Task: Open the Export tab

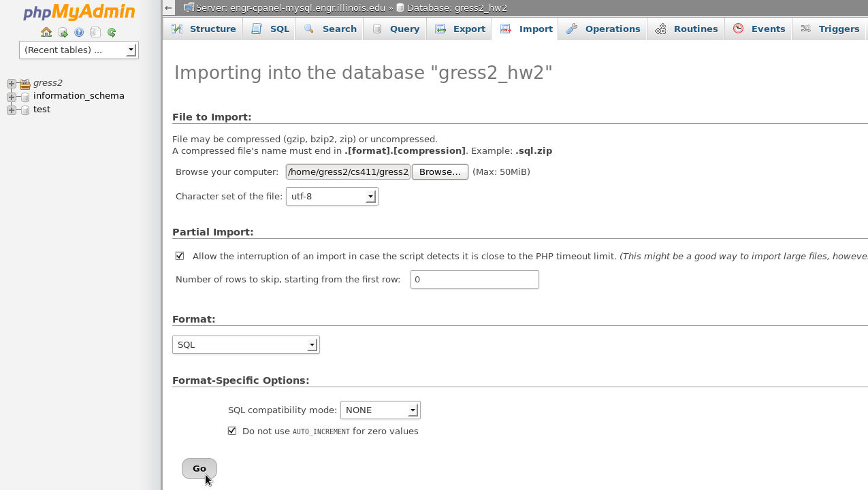Action: pyautogui.click(x=460, y=29)
